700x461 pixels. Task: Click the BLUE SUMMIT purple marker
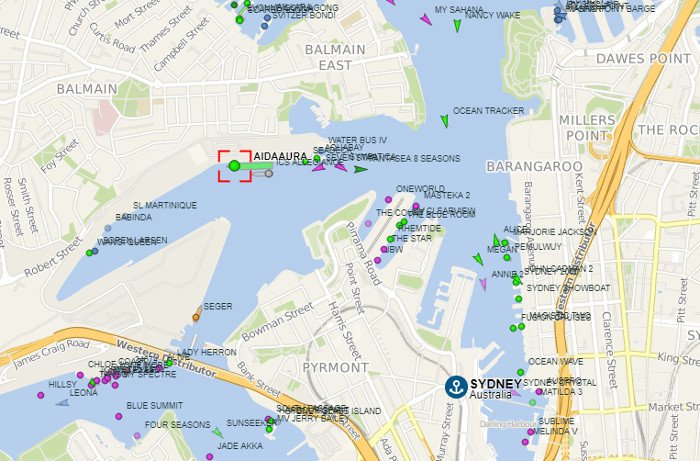point(119,416)
